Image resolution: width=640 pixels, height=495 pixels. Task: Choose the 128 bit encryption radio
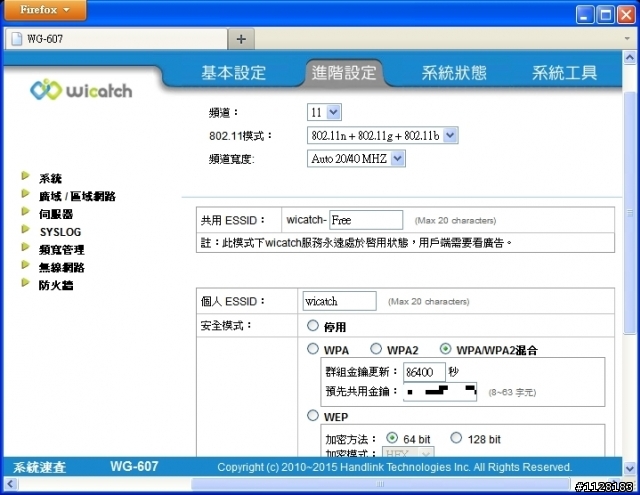click(456, 438)
